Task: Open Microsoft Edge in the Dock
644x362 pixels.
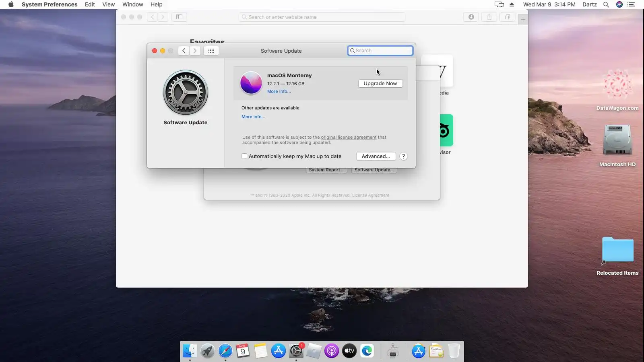Action: click(x=367, y=351)
